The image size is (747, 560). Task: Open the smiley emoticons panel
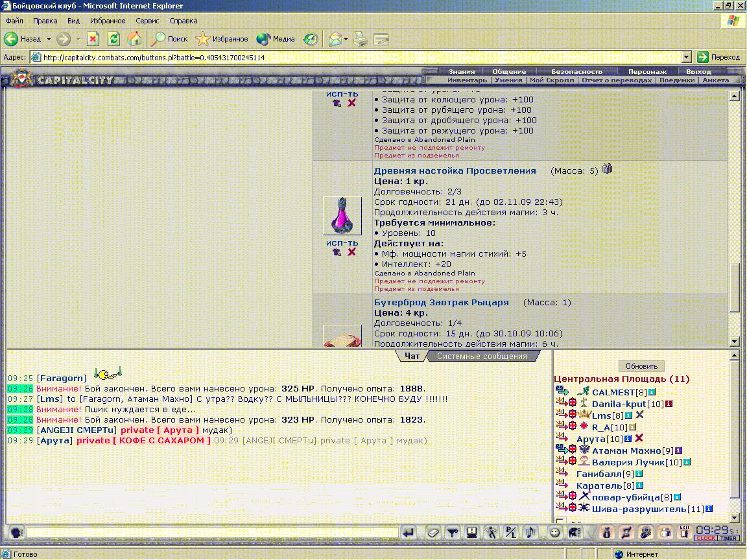(x=554, y=532)
